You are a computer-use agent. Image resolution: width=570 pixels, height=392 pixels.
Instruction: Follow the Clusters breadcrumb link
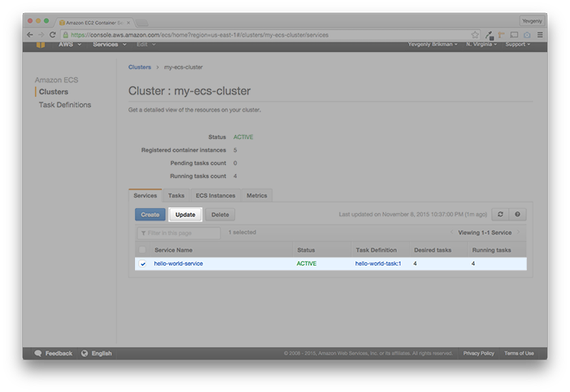[140, 67]
